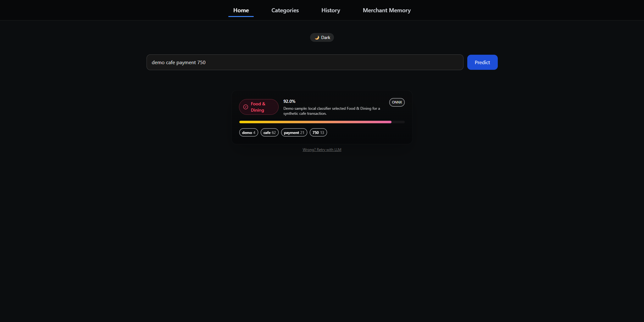Click the 92.0% confidence value
The width and height of the screenshot is (644, 322).
coord(289,101)
